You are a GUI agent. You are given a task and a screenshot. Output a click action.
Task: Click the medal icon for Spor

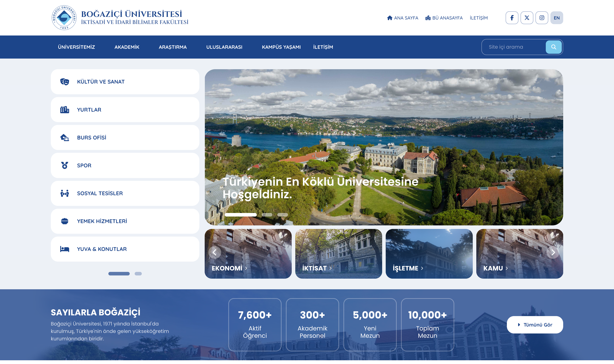click(64, 165)
